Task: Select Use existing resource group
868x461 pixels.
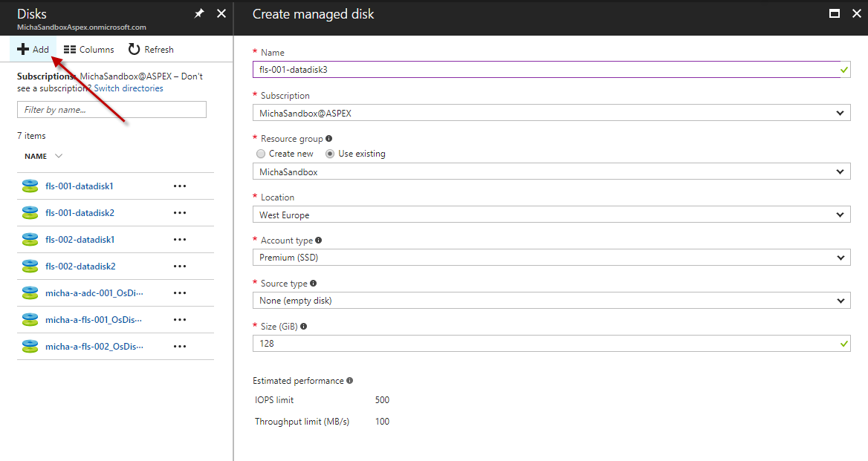Action: click(x=330, y=154)
